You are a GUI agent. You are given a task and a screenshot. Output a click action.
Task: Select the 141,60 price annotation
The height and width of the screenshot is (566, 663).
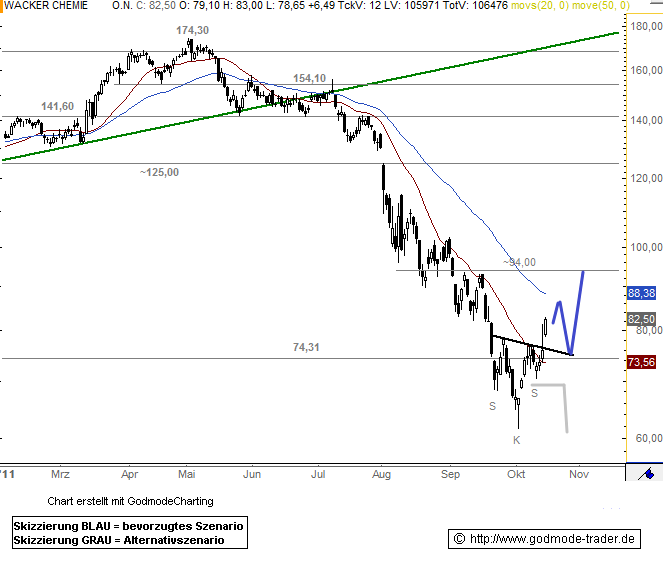(57, 106)
